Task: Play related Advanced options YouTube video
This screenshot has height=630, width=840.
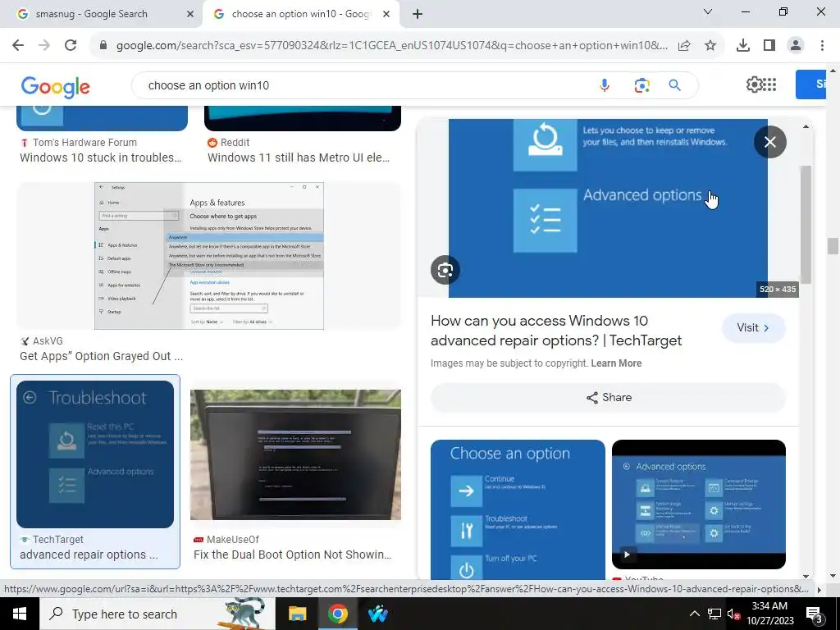Action: (699, 504)
